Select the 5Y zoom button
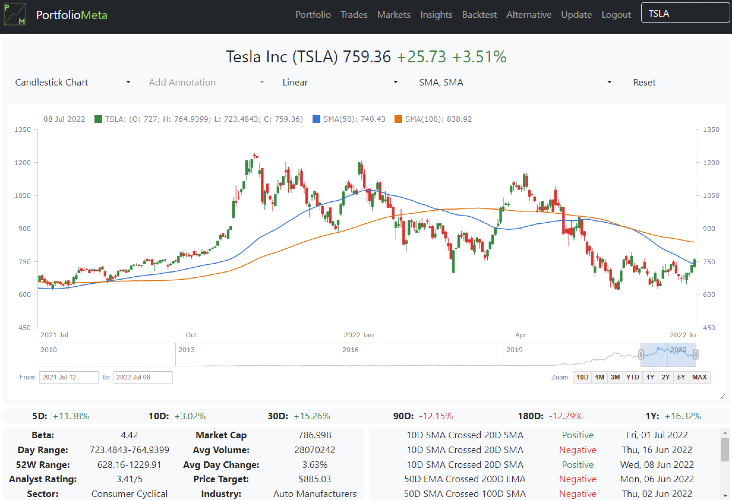The image size is (732, 500). coord(681,377)
